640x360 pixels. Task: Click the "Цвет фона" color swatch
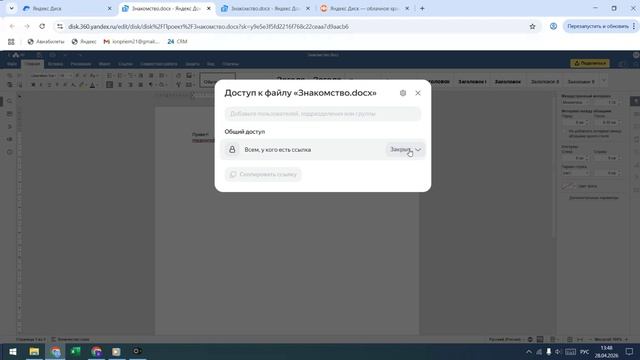coord(568,186)
